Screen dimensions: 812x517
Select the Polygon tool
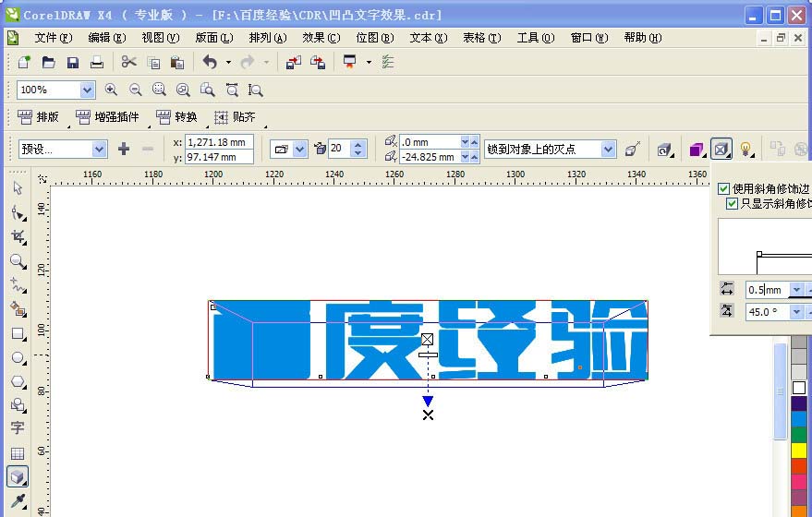pyautogui.click(x=18, y=381)
